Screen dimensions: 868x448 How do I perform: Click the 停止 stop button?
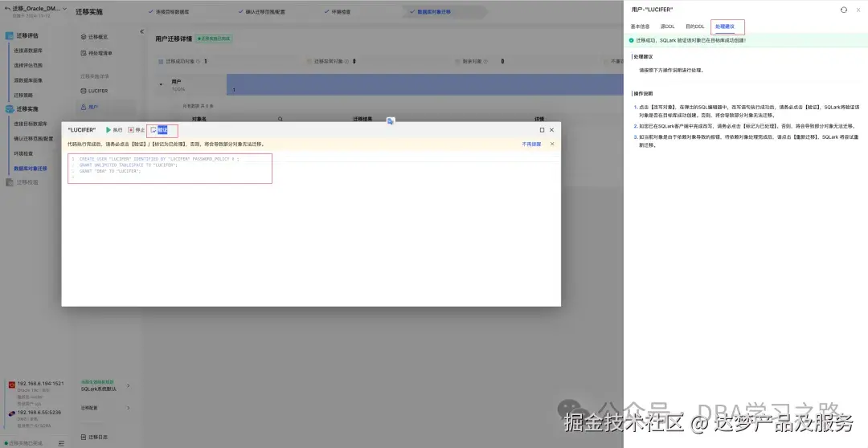click(136, 130)
